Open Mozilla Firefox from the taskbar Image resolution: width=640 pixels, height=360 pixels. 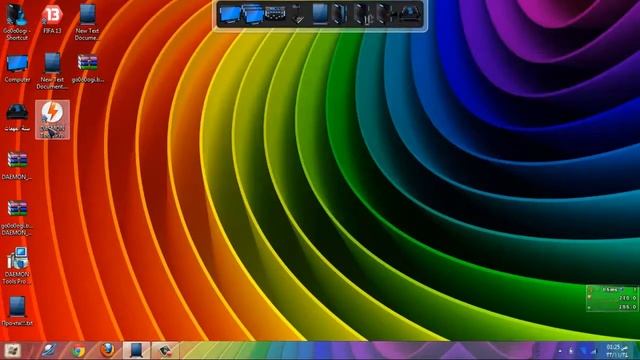pyautogui.click(x=107, y=350)
